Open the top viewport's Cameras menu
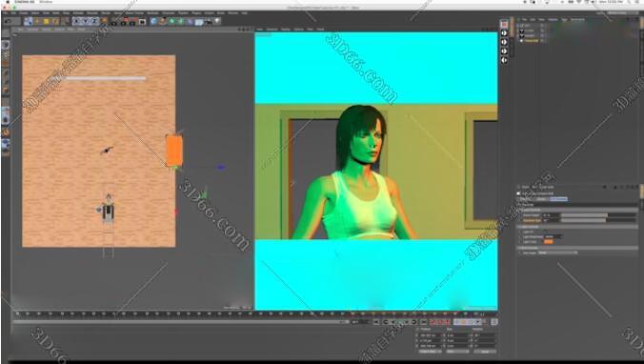644x364 pixels. click(32, 30)
